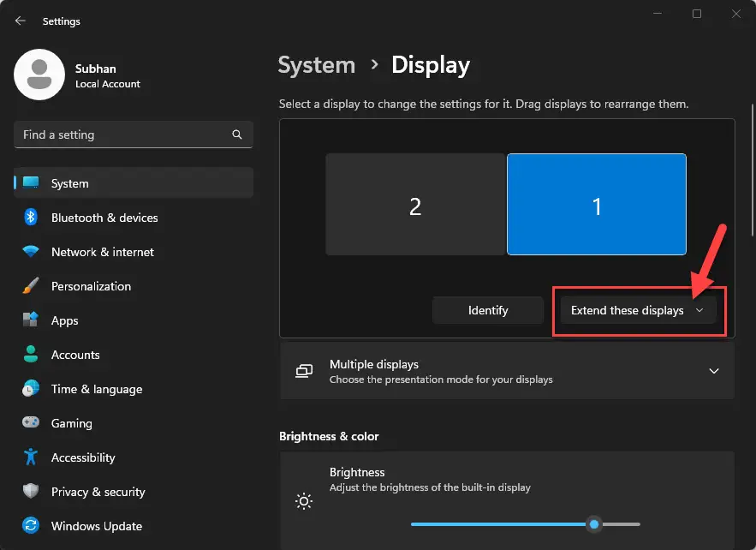Image resolution: width=756 pixels, height=550 pixels.
Task: Open Privacy & security settings
Action: (134, 491)
